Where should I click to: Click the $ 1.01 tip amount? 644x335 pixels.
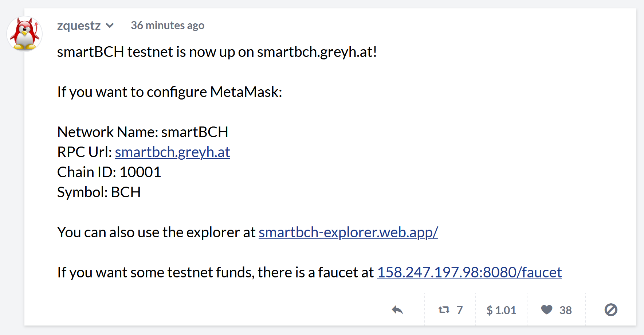click(501, 310)
